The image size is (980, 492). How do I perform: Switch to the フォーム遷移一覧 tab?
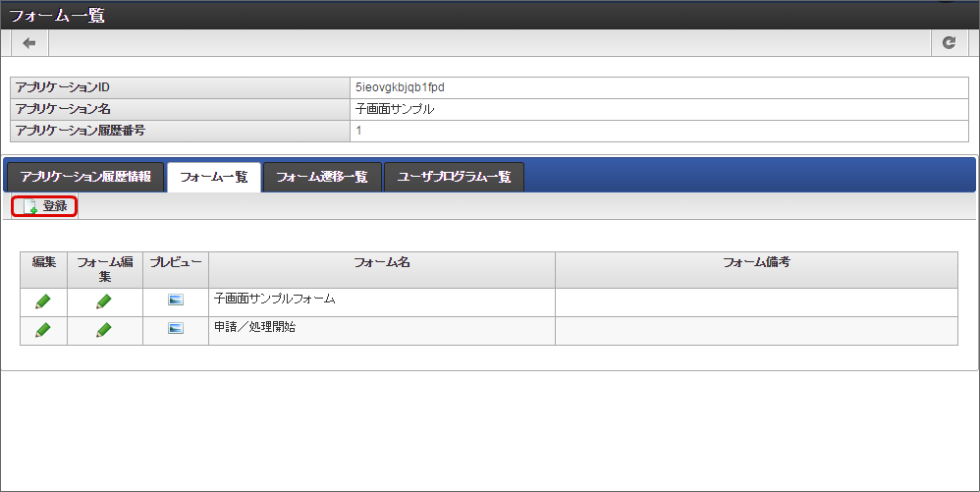(322, 177)
